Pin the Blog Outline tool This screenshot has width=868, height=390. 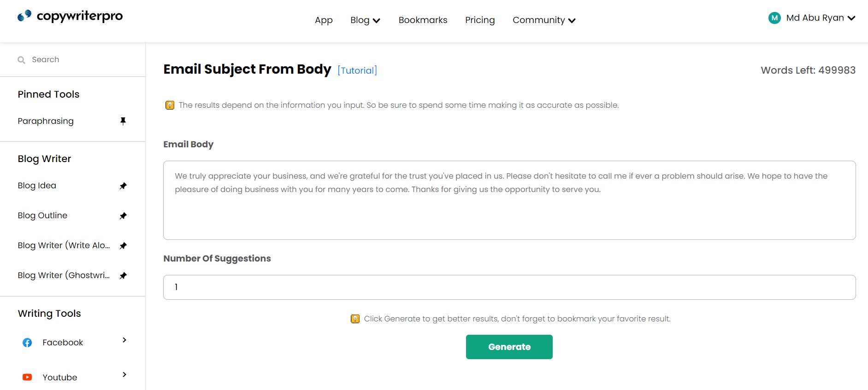(x=123, y=216)
